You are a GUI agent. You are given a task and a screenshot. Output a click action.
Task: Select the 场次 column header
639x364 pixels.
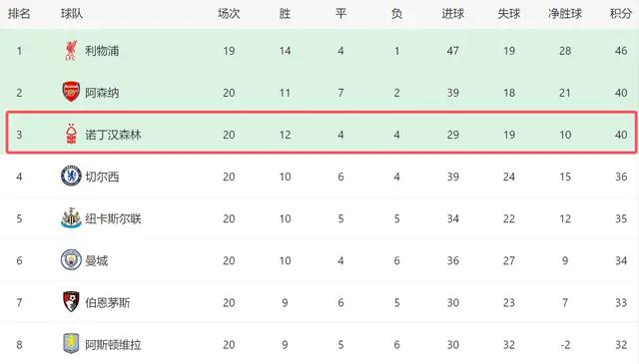coord(229,13)
